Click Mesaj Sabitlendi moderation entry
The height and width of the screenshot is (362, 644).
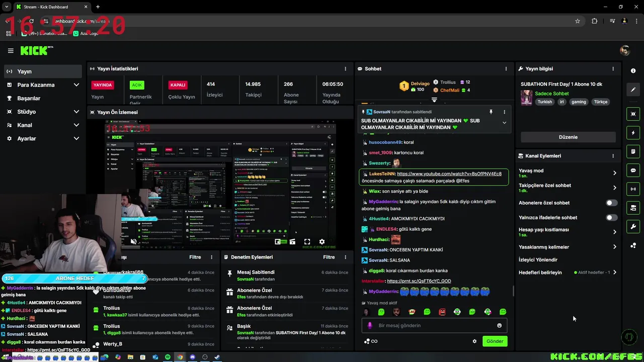(x=286, y=276)
